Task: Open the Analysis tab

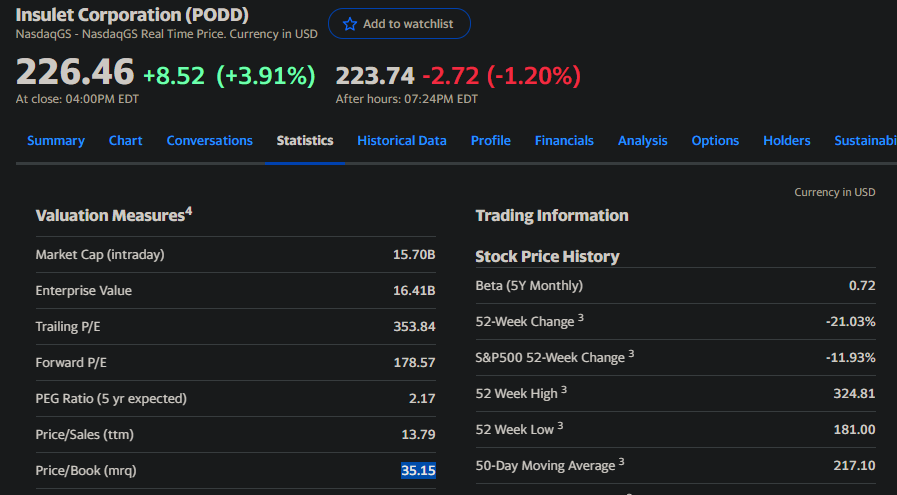Action: (x=642, y=140)
